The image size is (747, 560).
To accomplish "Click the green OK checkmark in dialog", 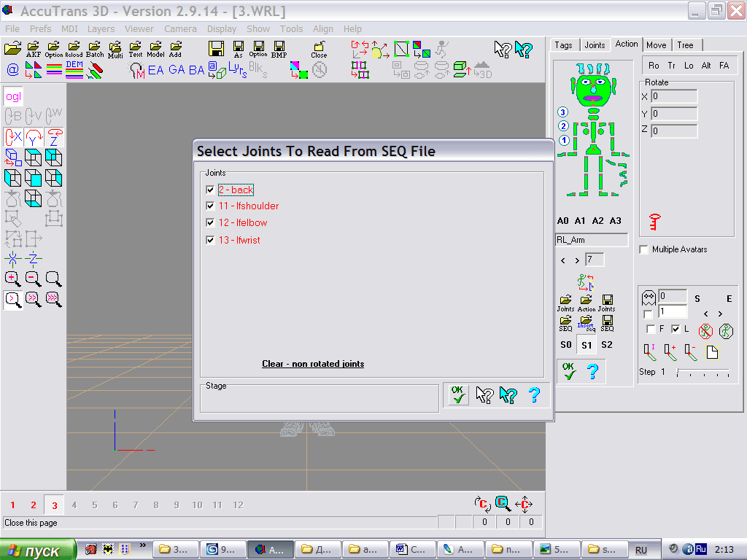I will pyautogui.click(x=458, y=394).
